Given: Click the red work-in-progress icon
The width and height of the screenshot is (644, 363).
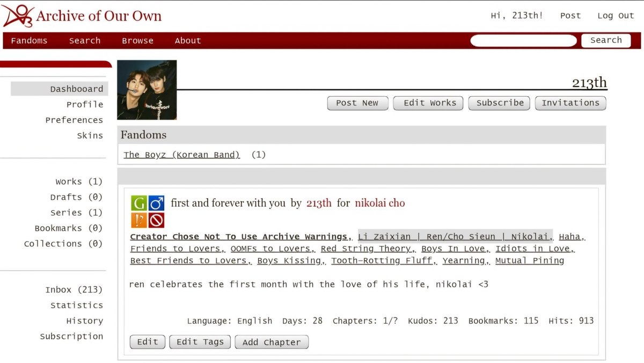Looking at the screenshot, I should 156,220.
